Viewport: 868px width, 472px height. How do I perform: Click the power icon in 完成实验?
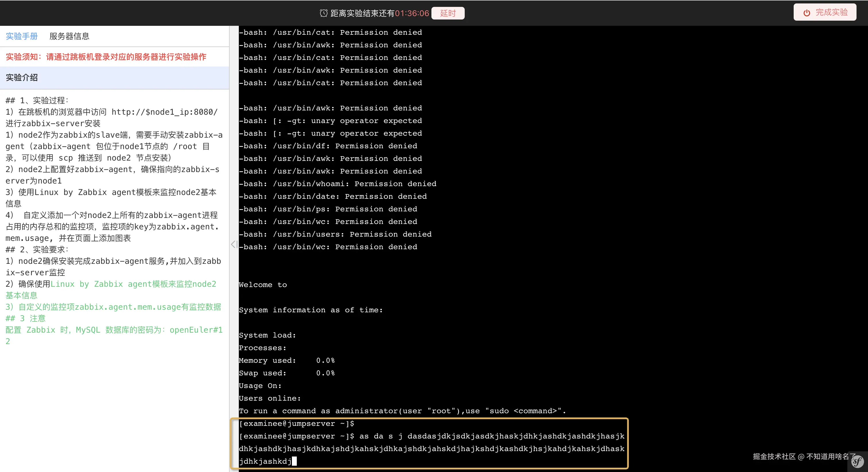(807, 13)
